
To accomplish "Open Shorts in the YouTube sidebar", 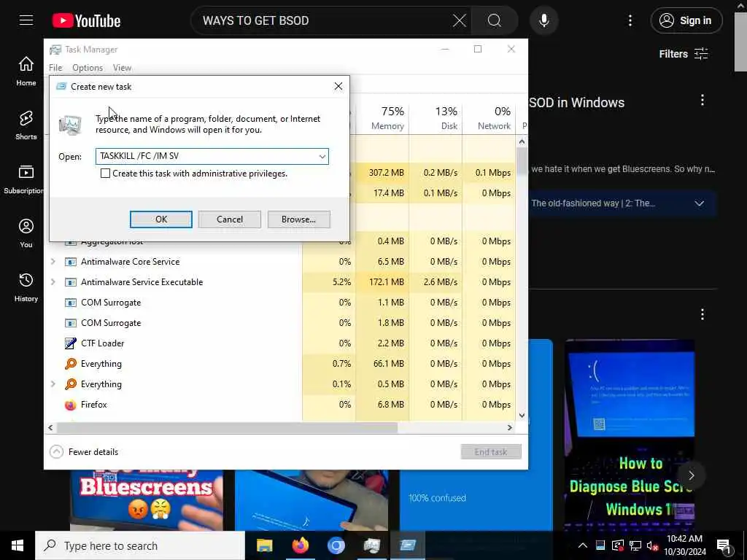I will click(x=26, y=125).
